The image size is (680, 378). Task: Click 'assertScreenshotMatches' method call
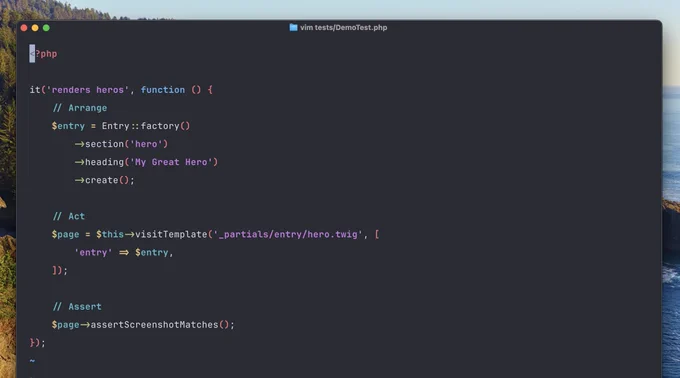tap(154, 325)
